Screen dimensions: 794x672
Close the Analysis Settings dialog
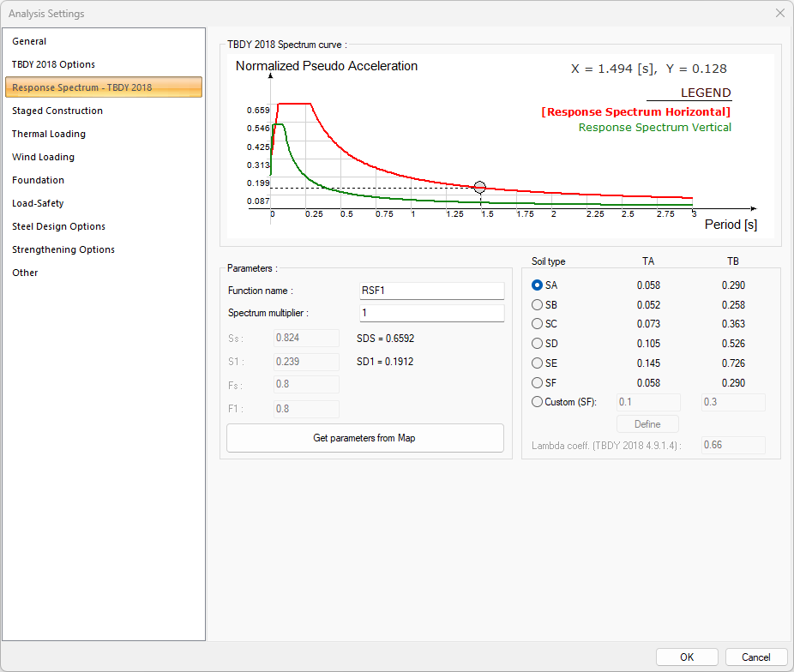pyautogui.click(x=779, y=14)
